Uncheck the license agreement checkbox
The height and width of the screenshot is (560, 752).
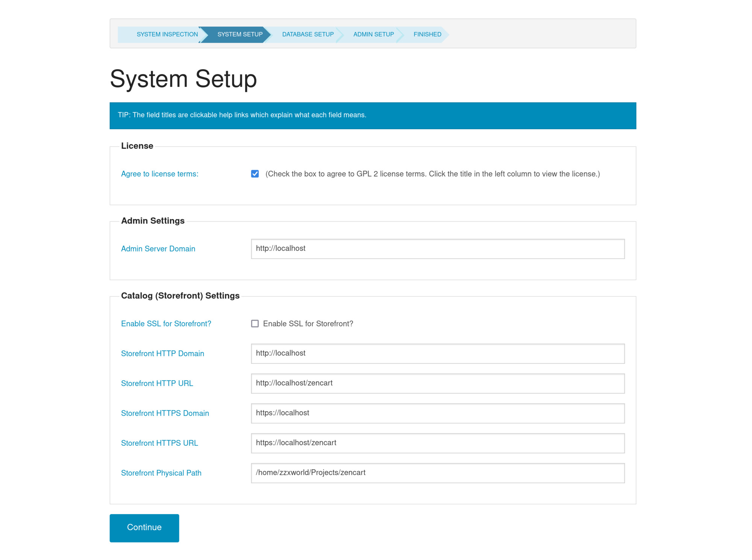tap(255, 174)
